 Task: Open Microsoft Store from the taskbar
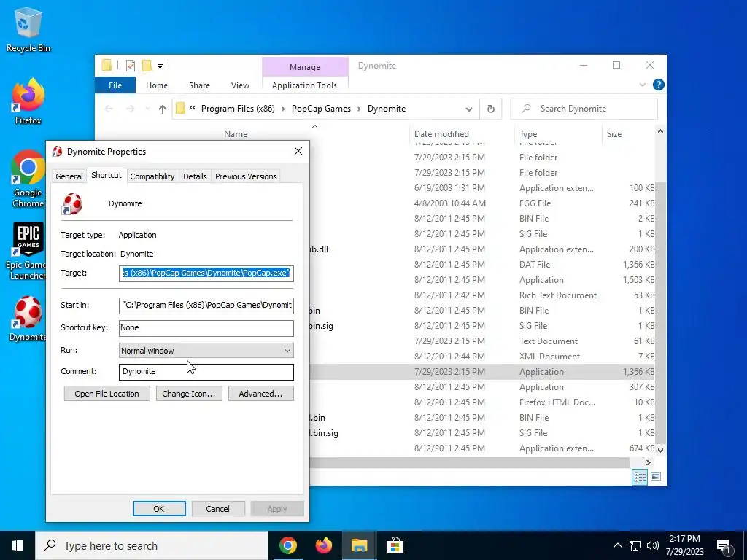coord(395,545)
